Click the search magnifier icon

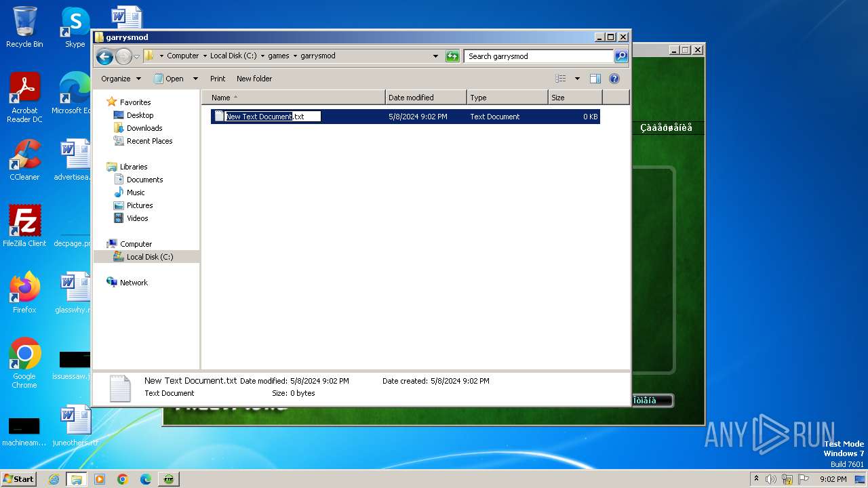(x=621, y=56)
